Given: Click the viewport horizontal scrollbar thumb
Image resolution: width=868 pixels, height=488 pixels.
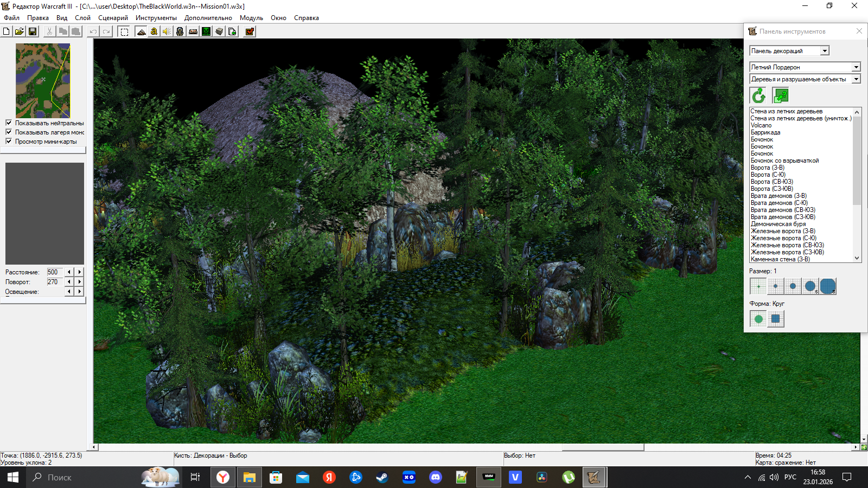Looking at the screenshot, I should [603, 447].
